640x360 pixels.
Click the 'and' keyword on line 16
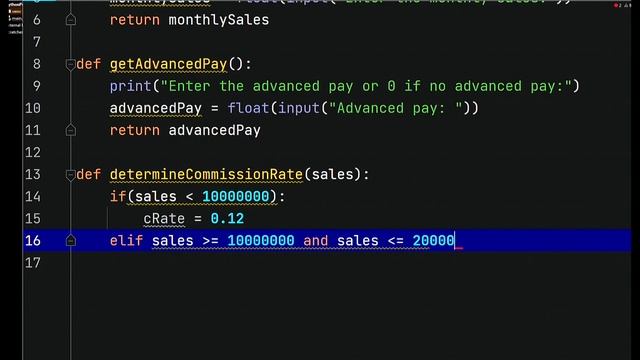click(x=316, y=241)
